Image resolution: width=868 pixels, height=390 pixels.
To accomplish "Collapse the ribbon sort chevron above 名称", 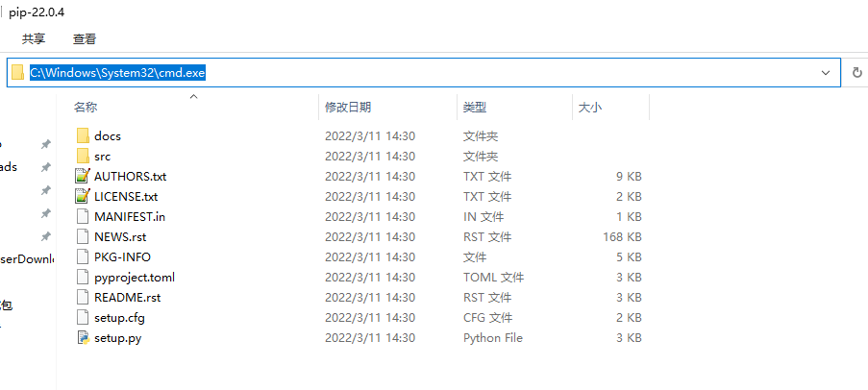I will (193, 96).
